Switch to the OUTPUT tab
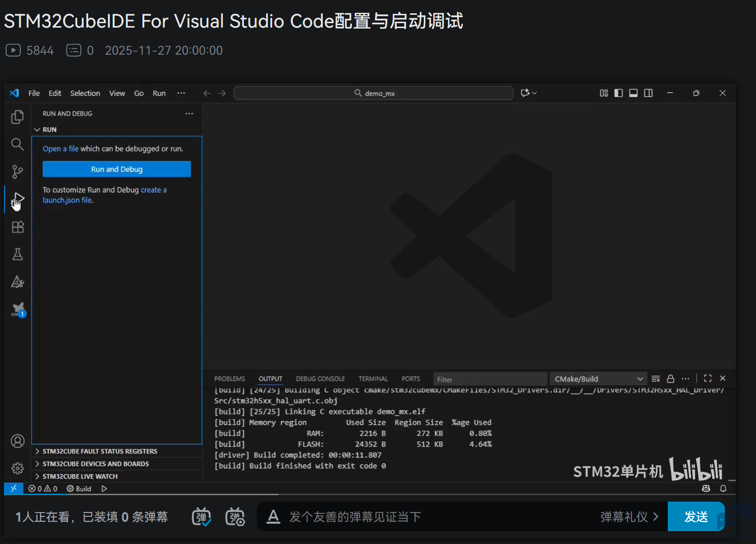The width and height of the screenshot is (756, 544). point(271,378)
